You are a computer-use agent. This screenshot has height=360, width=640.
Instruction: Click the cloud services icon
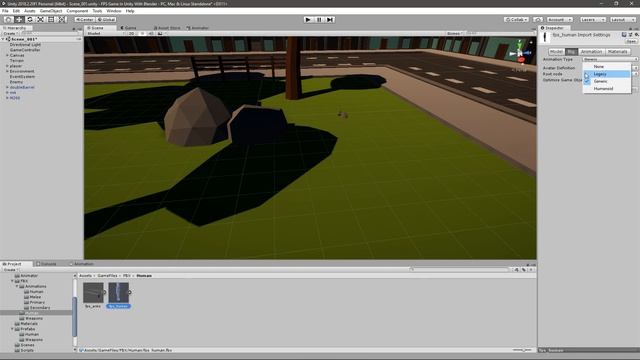coord(538,20)
